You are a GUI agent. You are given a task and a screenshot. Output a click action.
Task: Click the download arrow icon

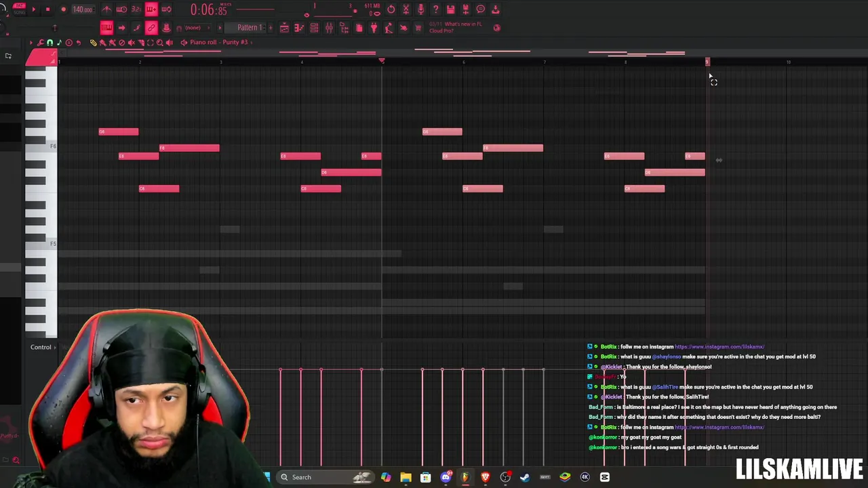pos(496,9)
